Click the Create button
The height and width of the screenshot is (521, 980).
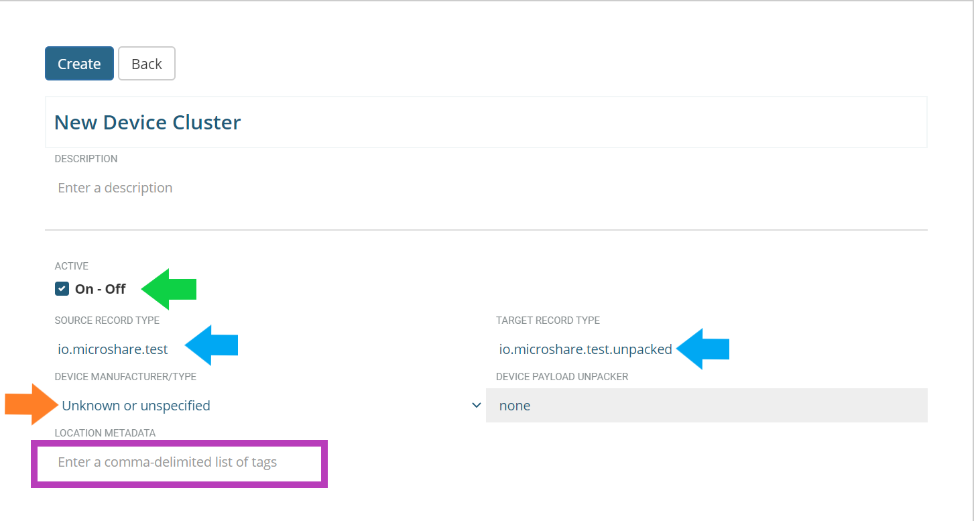(79, 64)
